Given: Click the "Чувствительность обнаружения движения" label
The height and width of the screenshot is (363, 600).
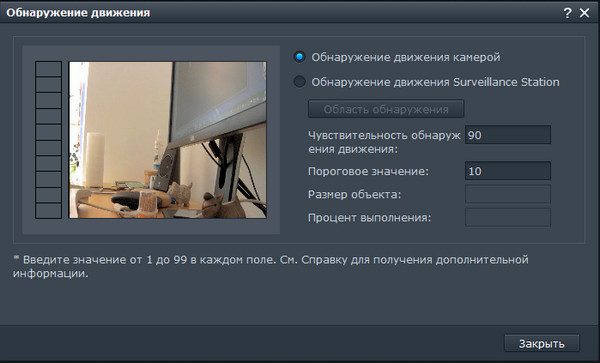Looking at the screenshot, I should click(384, 142).
